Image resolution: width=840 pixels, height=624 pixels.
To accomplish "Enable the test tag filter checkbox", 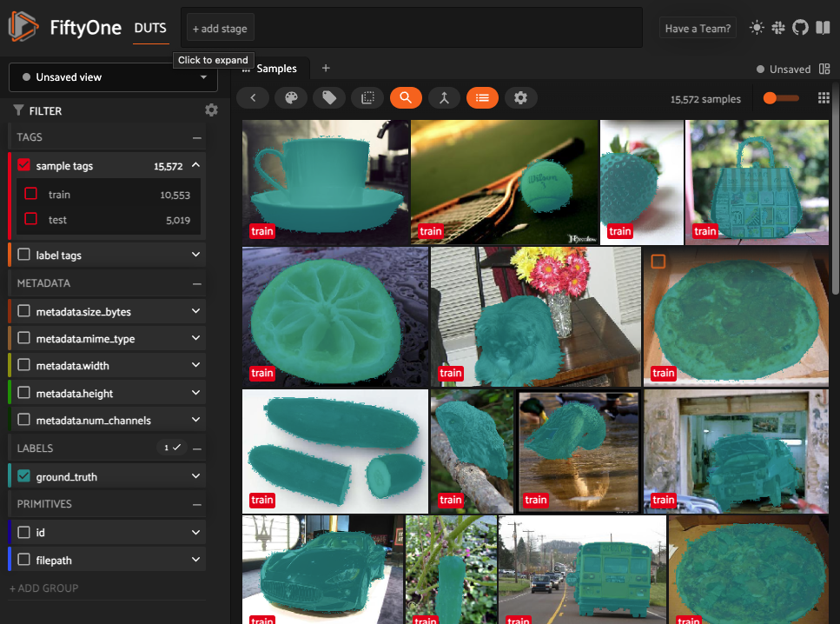I will coord(31,219).
